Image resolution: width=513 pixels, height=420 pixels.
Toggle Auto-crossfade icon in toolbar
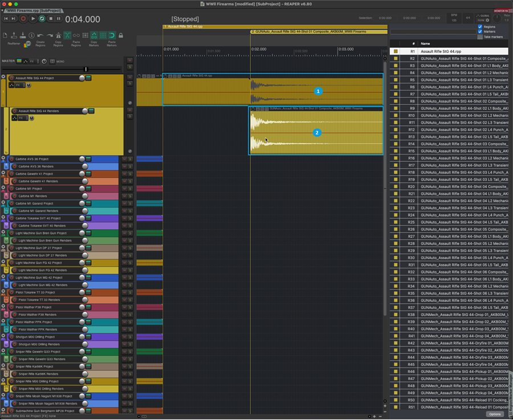coord(67,35)
